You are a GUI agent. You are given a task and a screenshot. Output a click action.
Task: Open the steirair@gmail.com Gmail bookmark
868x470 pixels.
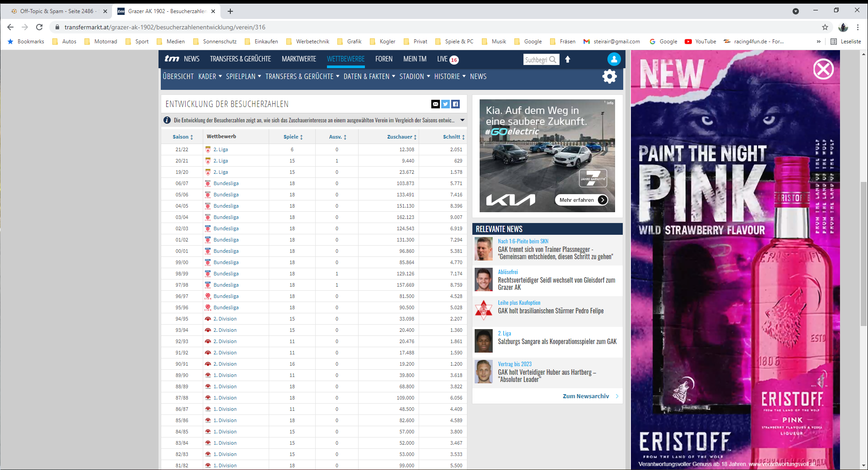click(x=611, y=42)
